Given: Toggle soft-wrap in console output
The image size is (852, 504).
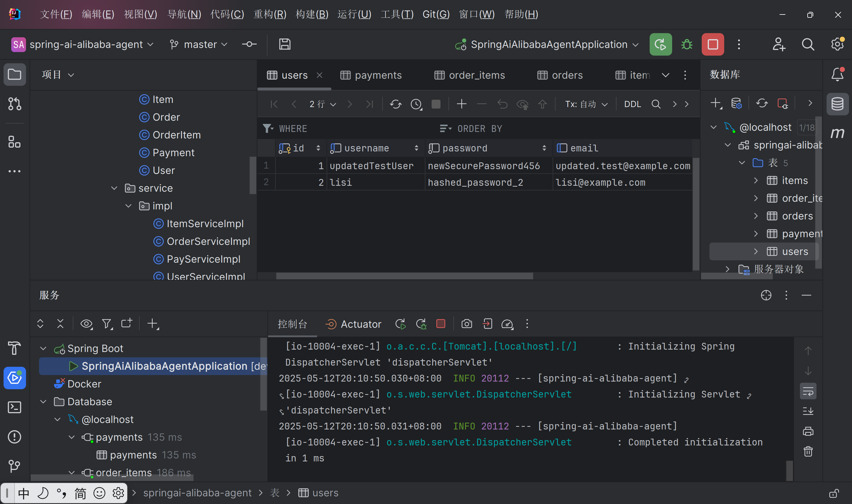Looking at the screenshot, I should (x=808, y=392).
